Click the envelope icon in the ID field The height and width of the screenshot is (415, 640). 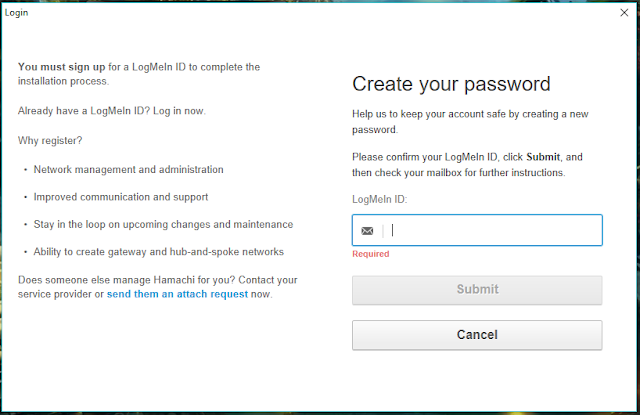367,231
